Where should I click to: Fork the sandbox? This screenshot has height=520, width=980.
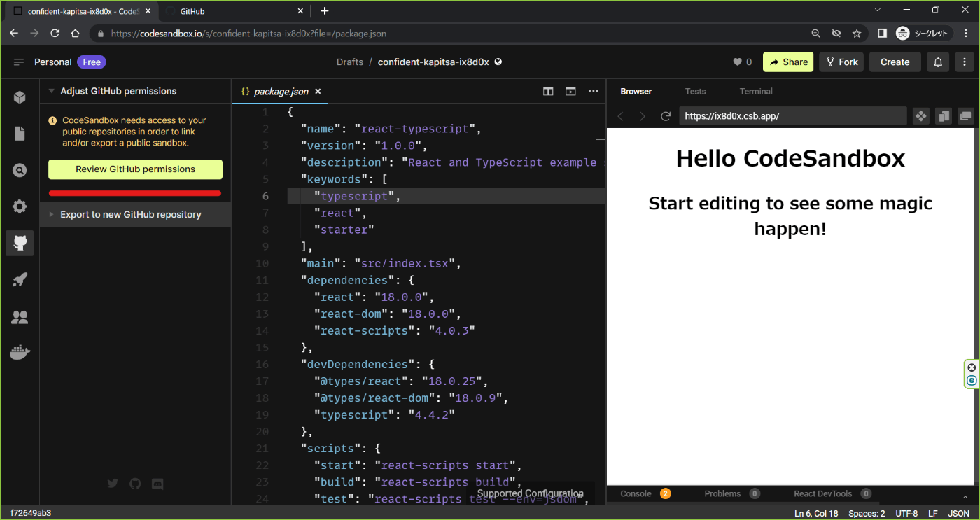pyautogui.click(x=841, y=62)
